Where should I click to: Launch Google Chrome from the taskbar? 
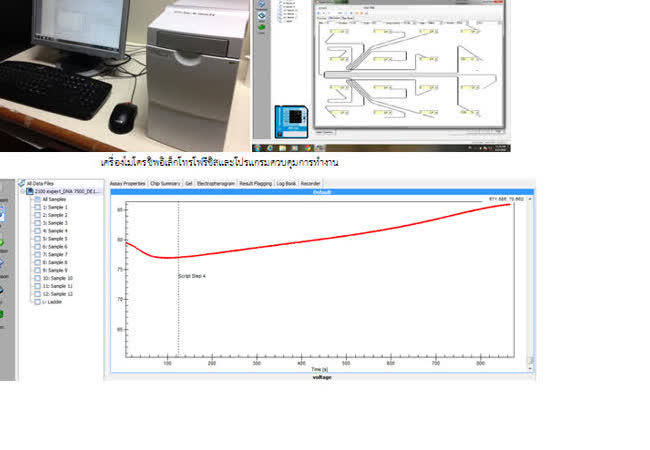click(307, 148)
